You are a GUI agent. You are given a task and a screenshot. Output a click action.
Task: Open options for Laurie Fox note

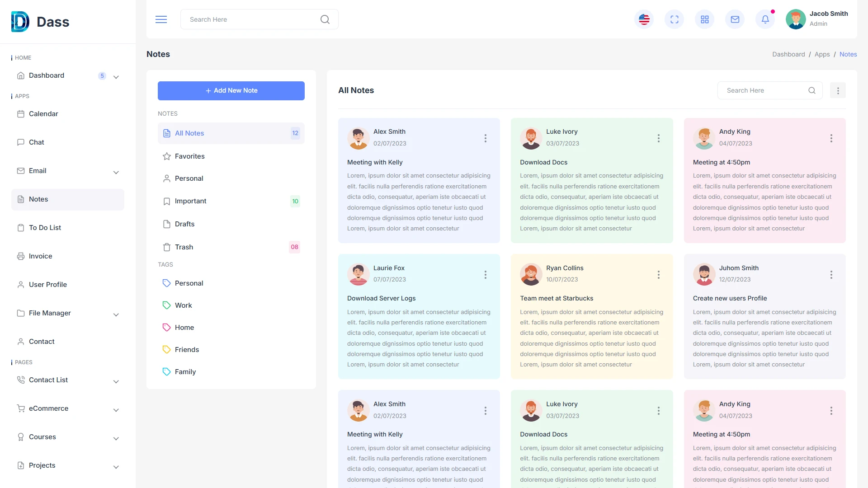(x=486, y=275)
